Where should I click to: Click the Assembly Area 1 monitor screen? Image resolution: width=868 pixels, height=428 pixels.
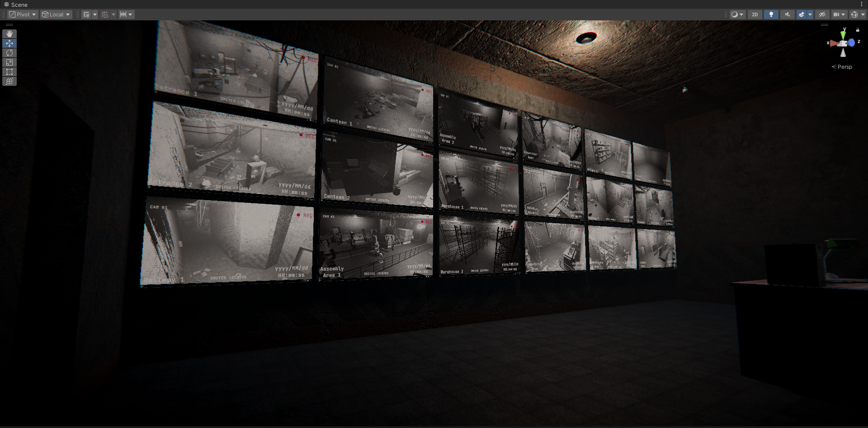376,245
